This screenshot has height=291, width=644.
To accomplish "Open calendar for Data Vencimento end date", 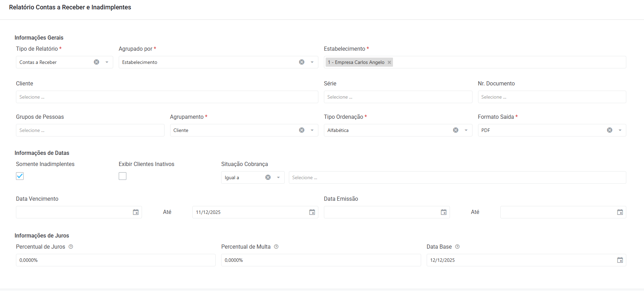I will click(312, 212).
